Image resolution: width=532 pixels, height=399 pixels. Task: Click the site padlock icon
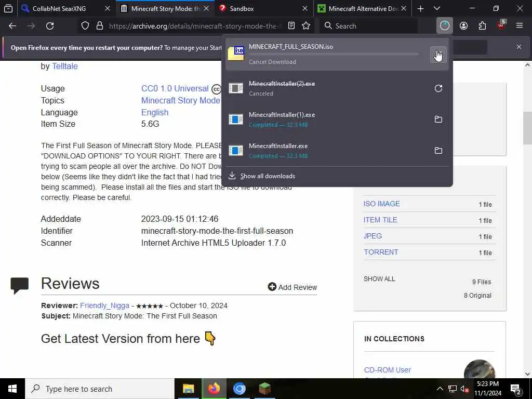pos(99,26)
